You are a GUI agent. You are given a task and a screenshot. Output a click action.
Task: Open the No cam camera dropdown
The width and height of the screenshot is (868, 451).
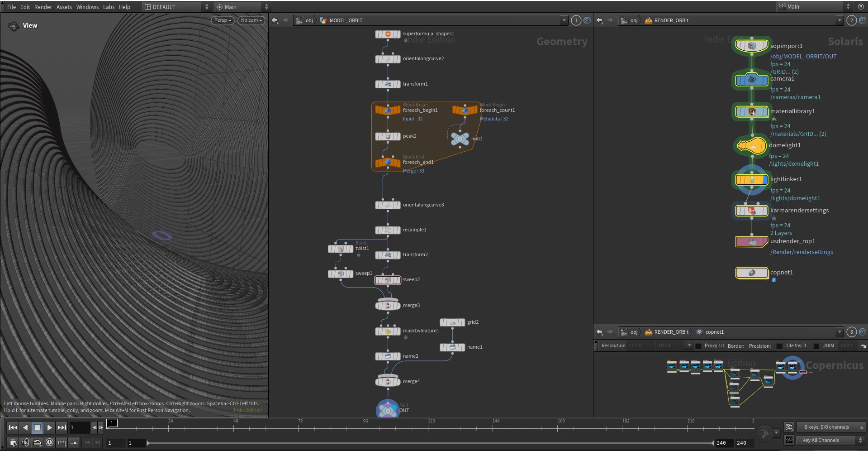(x=251, y=20)
